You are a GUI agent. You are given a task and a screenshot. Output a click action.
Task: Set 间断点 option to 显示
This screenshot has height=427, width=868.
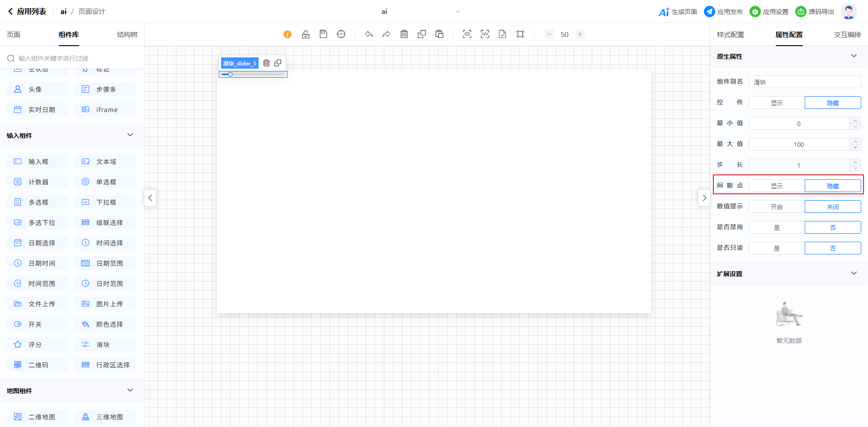pyautogui.click(x=777, y=186)
